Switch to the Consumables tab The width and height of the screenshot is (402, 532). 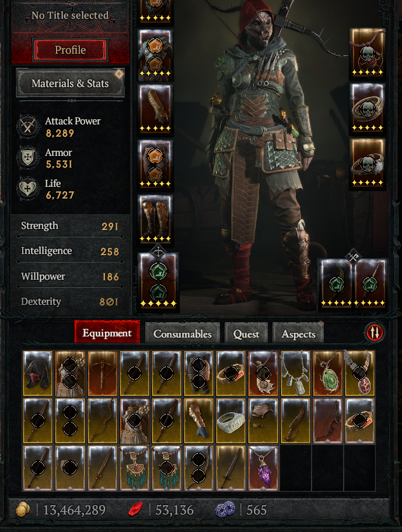point(183,333)
